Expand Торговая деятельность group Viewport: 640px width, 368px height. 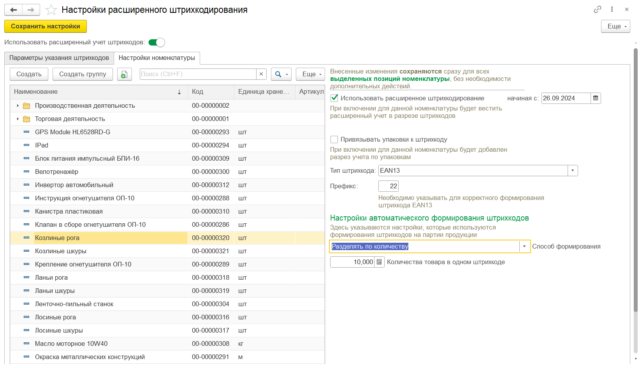18,119
